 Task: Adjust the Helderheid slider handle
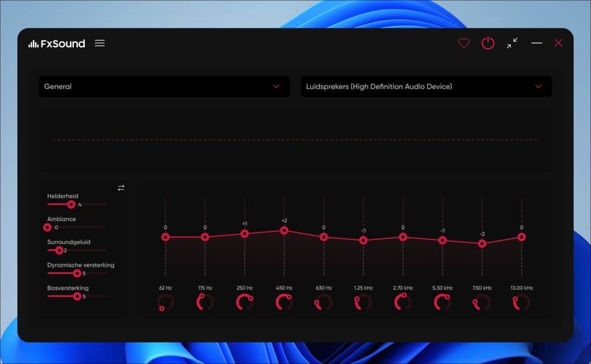pyautogui.click(x=71, y=204)
